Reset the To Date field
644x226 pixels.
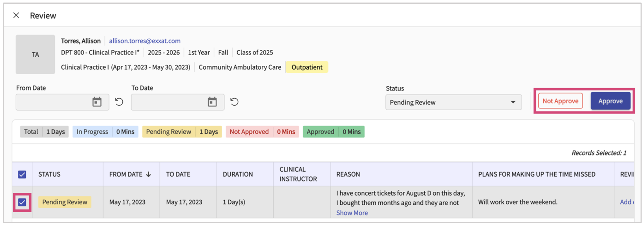pyautogui.click(x=234, y=102)
